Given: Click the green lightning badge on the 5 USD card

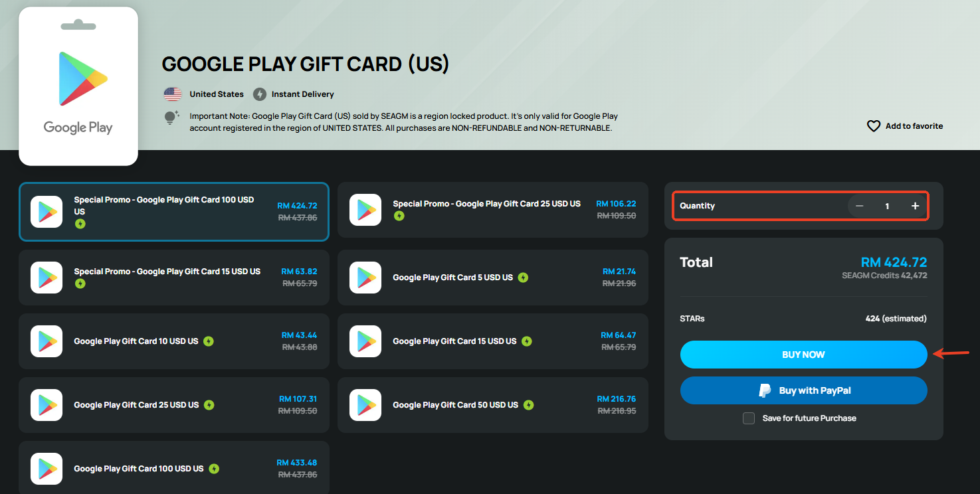Looking at the screenshot, I should tap(523, 278).
